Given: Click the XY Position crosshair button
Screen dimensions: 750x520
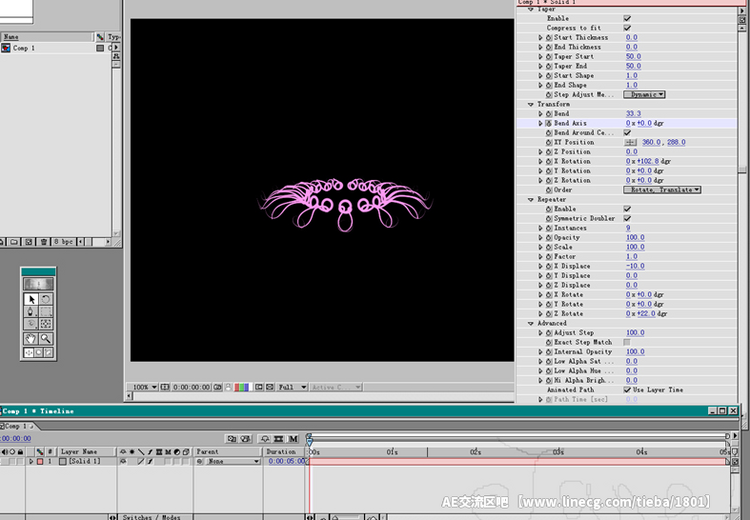Looking at the screenshot, I should [630, 142].
